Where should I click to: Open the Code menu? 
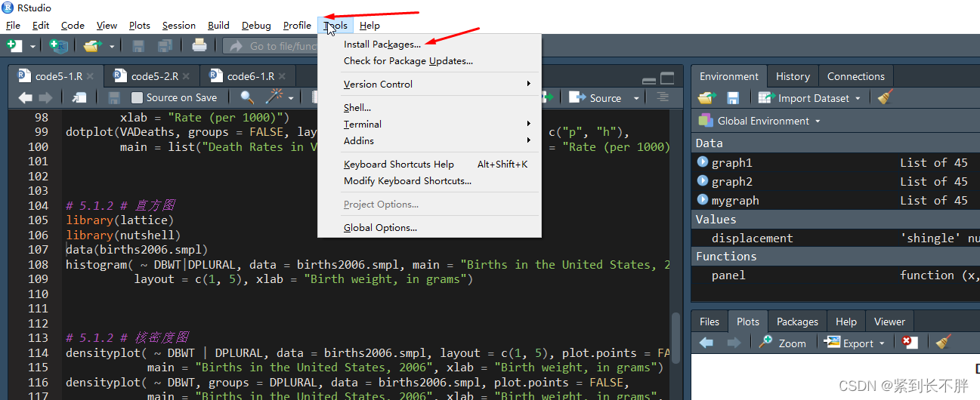(73, 25)
